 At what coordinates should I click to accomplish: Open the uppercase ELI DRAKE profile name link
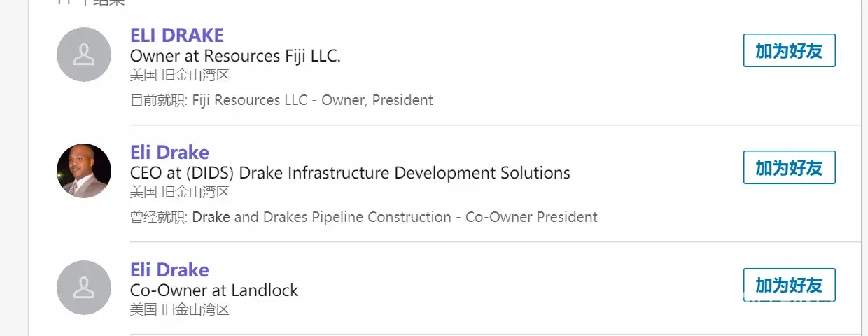177,36
